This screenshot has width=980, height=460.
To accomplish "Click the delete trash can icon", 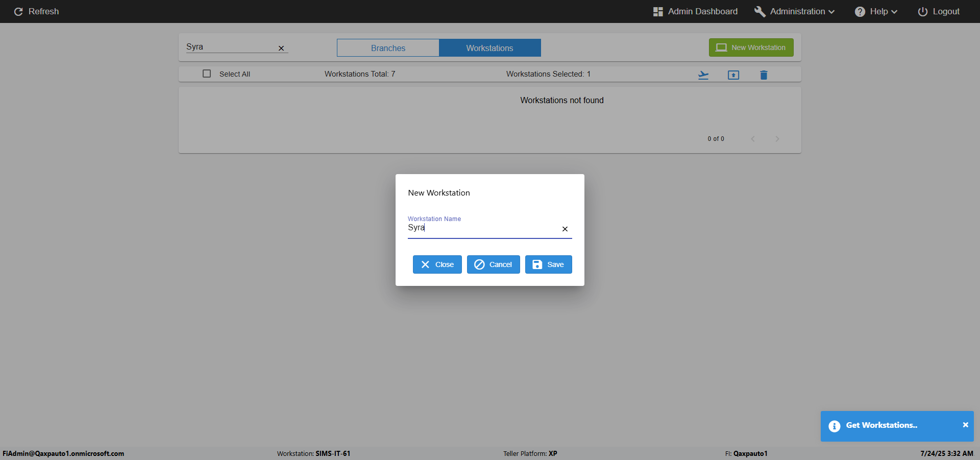I will click(x=764, y=75).
